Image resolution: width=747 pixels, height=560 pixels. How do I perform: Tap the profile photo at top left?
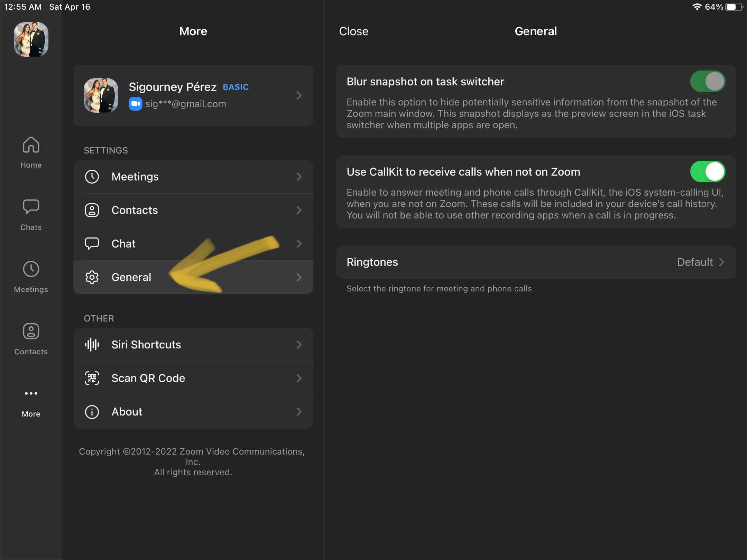point(31,39)
